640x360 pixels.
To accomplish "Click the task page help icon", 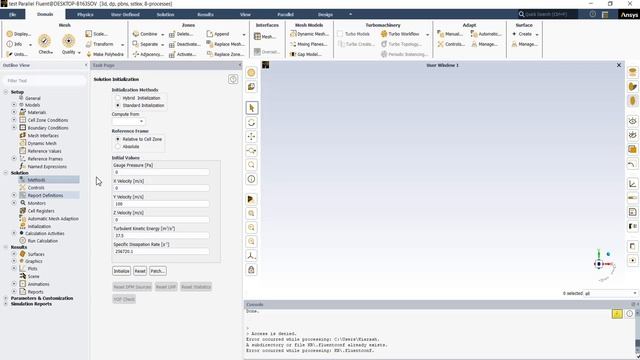I will click(233, 79).
